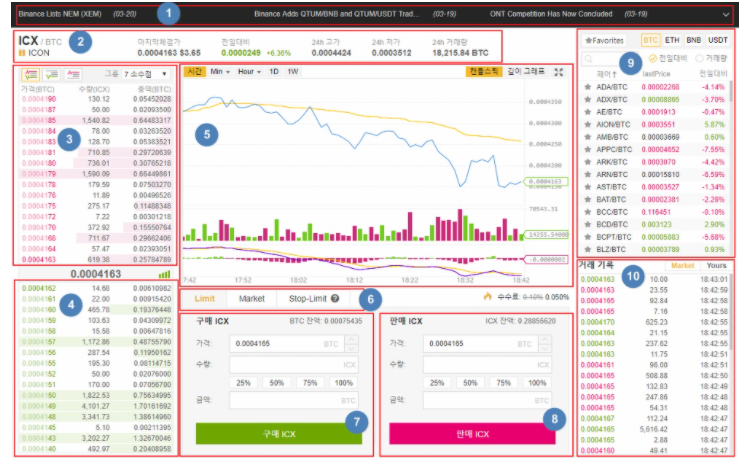Click the ICON coin logo under ICX

tap(22, 53)
